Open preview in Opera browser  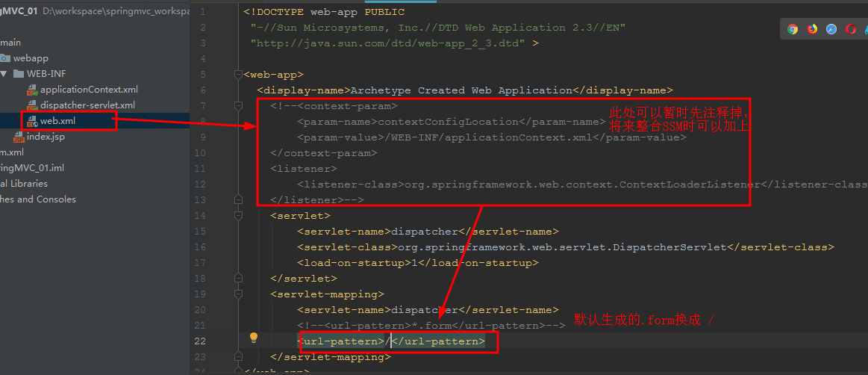click(x=851, y=29)
